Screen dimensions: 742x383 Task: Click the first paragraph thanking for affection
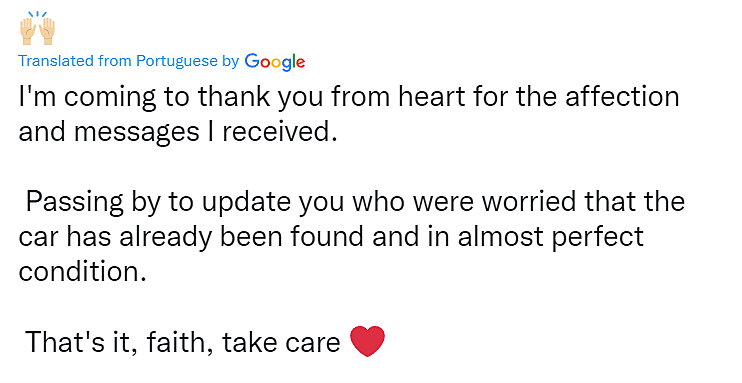(349, 114)
